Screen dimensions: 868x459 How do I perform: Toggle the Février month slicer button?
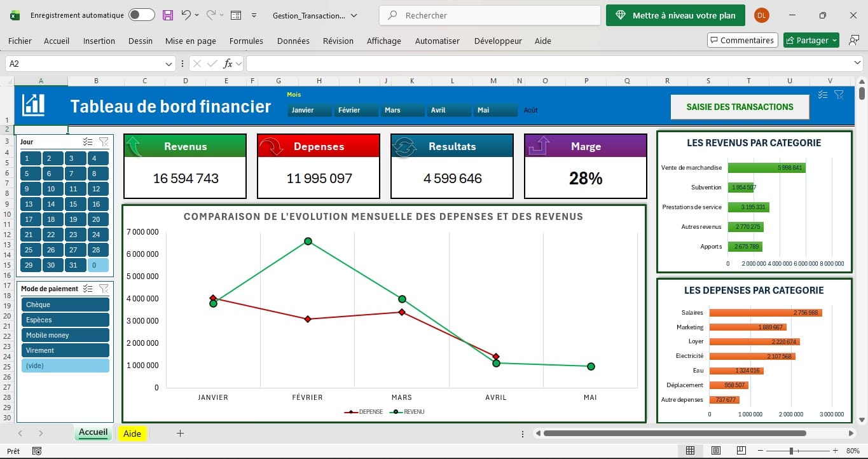(x=355, y=110)
